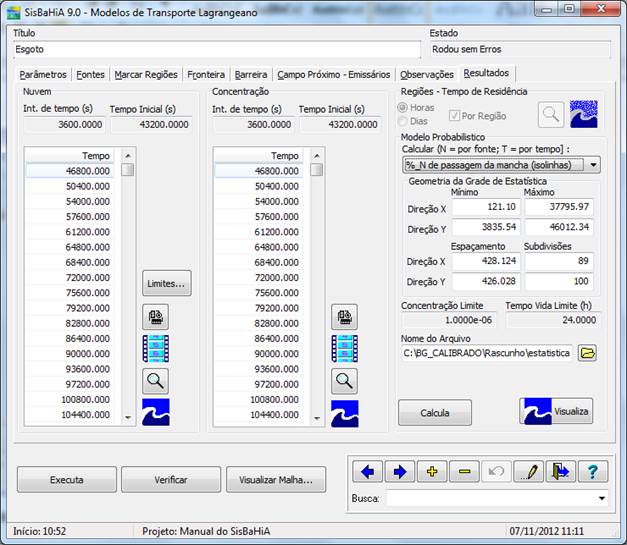Screen dimensions: 627x545
Task: Exit with the door arrow icon
Action: pyautogui.click(x=561, y=472)
